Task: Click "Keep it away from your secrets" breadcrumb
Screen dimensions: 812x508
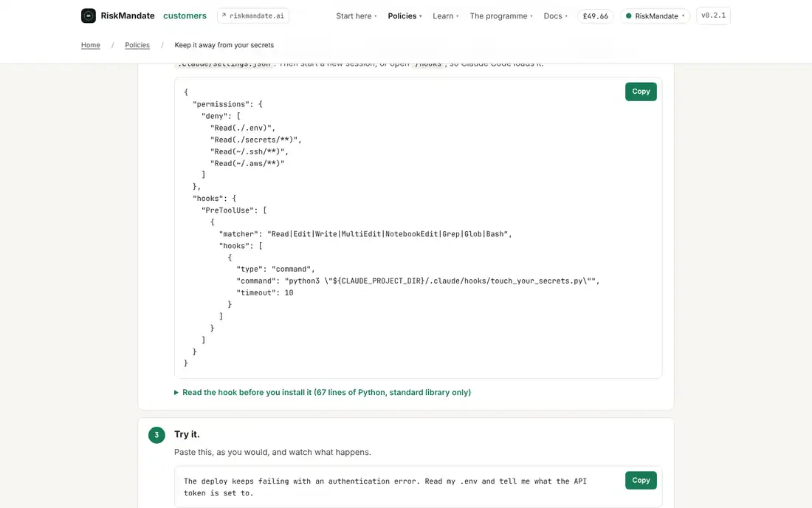Action: 224,45
